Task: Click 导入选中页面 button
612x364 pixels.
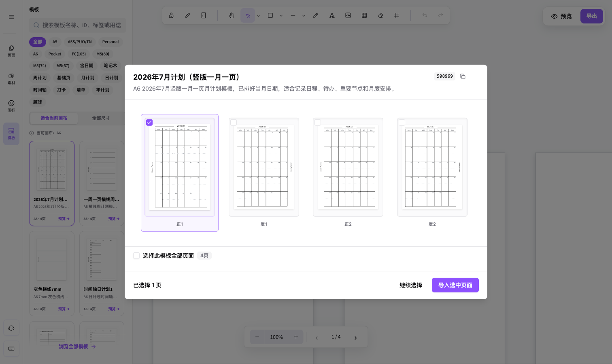Action: click(455, 285)
